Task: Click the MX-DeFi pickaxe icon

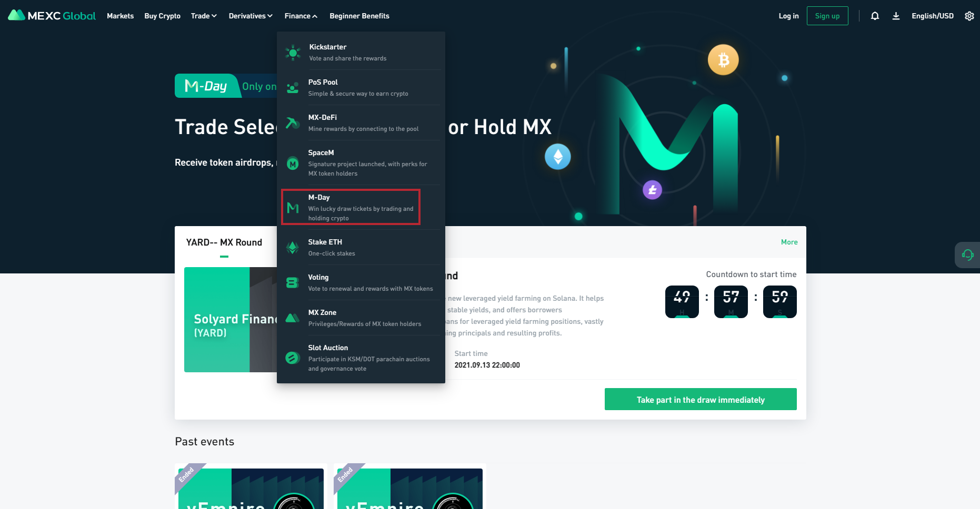Action: (293, 123)
